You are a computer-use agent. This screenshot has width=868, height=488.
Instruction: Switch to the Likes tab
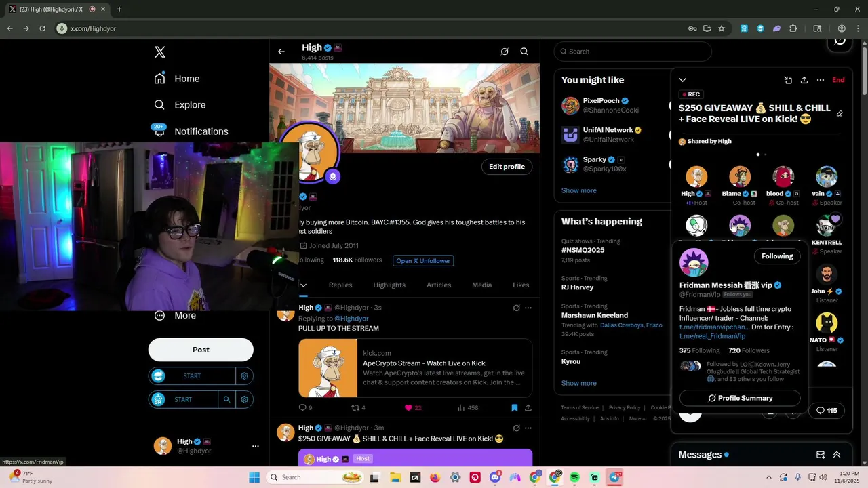click(521, 285)
